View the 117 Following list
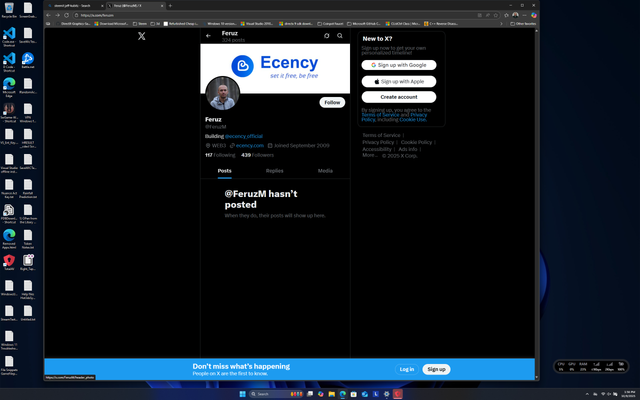 coord(220,155)
